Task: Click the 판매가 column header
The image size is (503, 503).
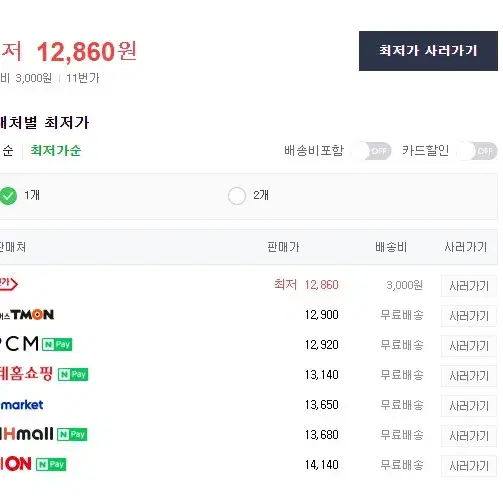Action: point(283,247)
